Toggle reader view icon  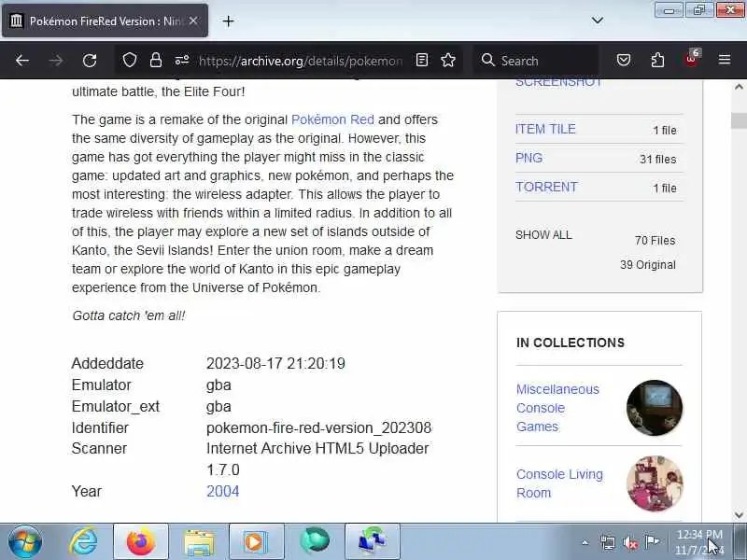click(422, 60)
